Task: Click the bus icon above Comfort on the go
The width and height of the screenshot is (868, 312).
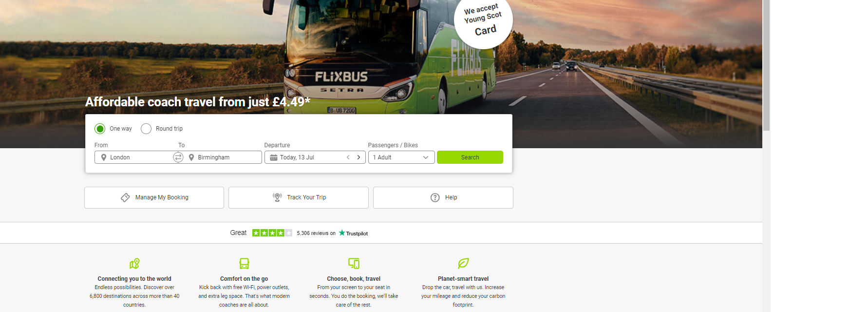Action: click(x=244, y=264)
